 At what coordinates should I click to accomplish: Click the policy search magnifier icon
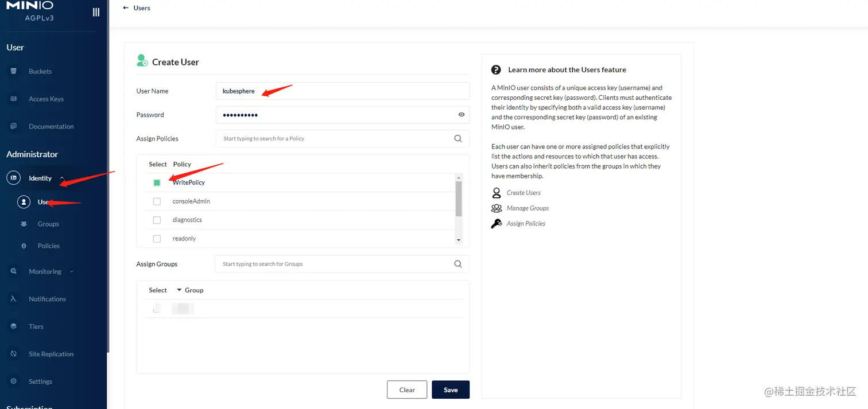(458, 138)
